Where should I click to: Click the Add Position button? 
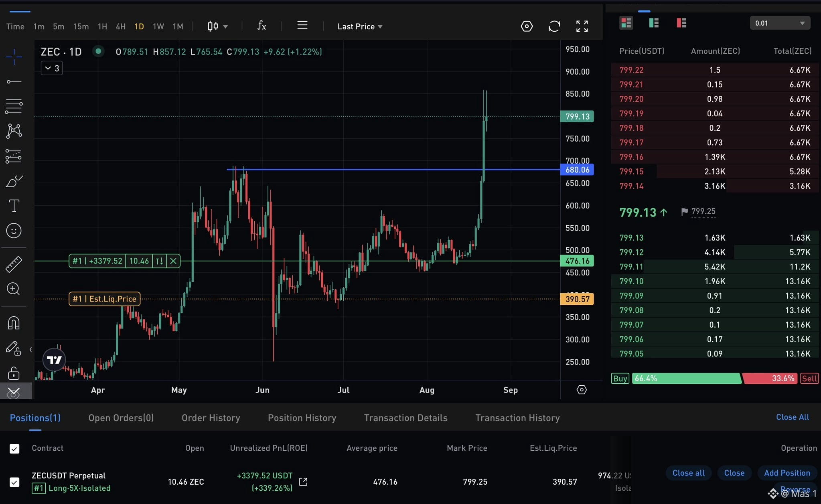tap(787, 473)
